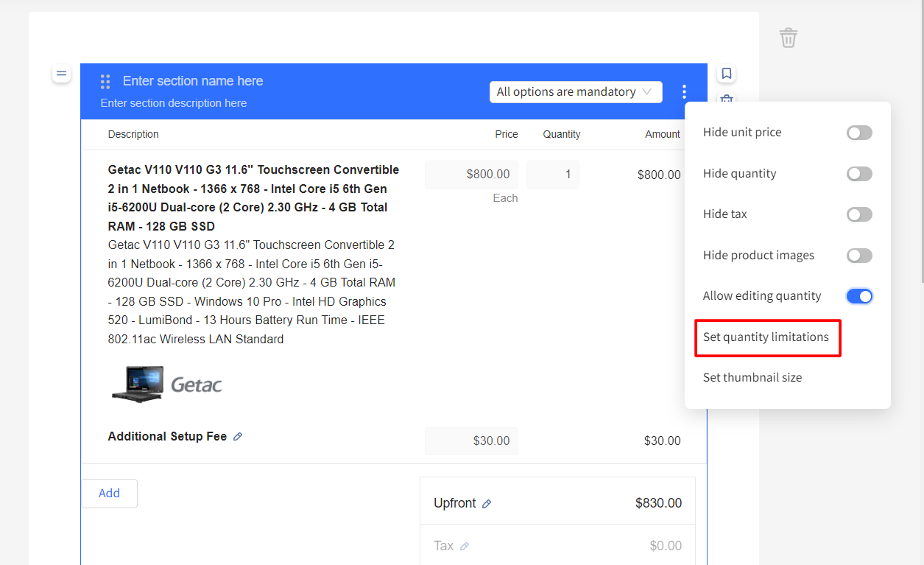Click the bookmark icon beside section header

(x=727, y=74)
